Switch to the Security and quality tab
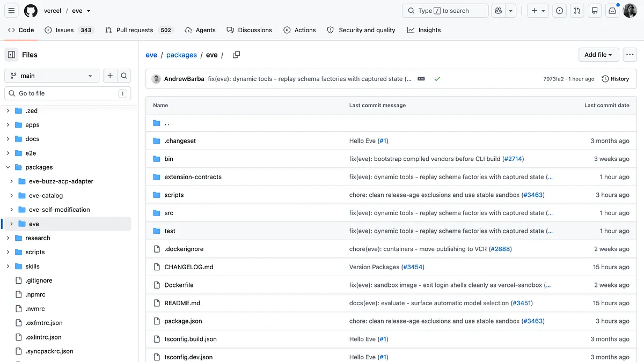 361,30
